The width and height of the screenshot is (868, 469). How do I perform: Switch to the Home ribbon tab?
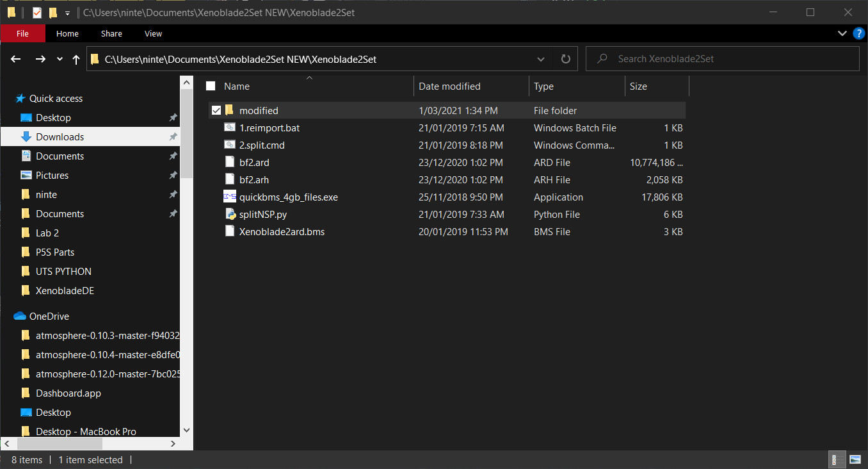tap(67, 33)
